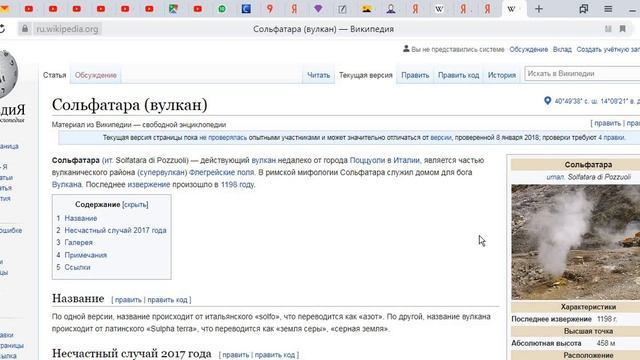This screenshot has width=640, height=360.
Task: Open the tab manager window icon
Action: (584, 9)
